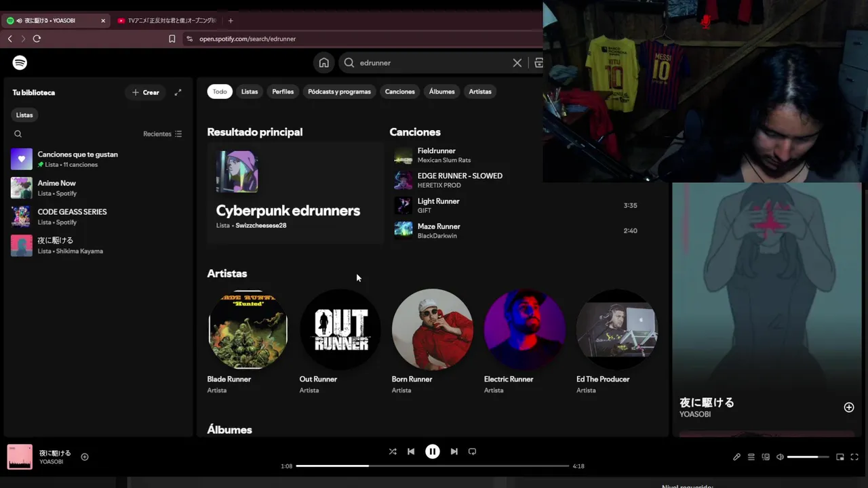Play the song Maze Runner

pyautogui.click(x=439, y=226)
